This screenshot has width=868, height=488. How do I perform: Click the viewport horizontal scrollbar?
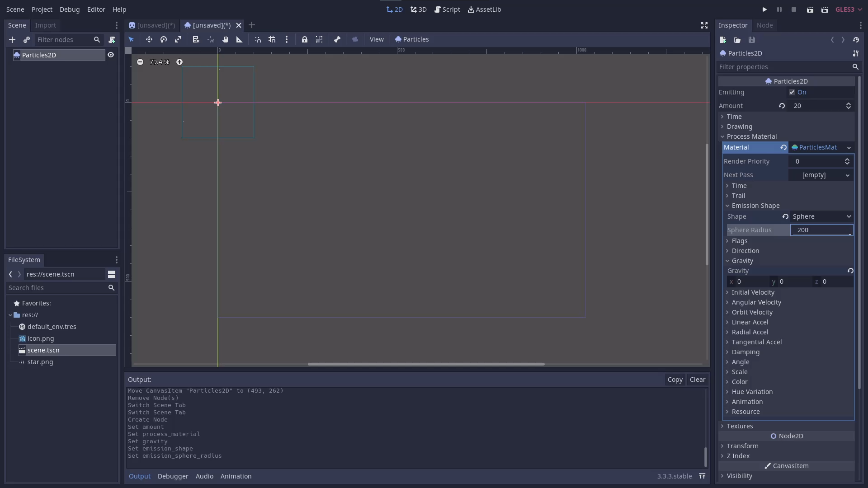[426, 364]
